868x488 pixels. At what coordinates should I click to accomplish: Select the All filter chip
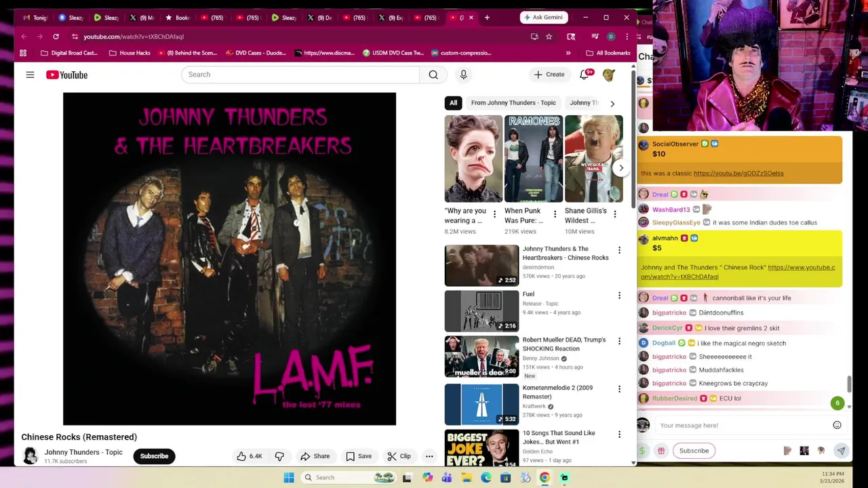click(453, 103)
